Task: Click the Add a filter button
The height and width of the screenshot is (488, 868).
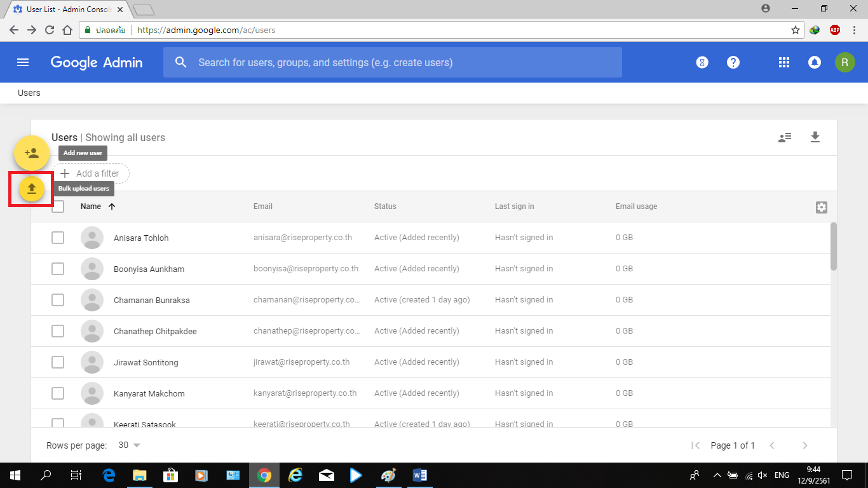Action: click(x=91, y=173)
